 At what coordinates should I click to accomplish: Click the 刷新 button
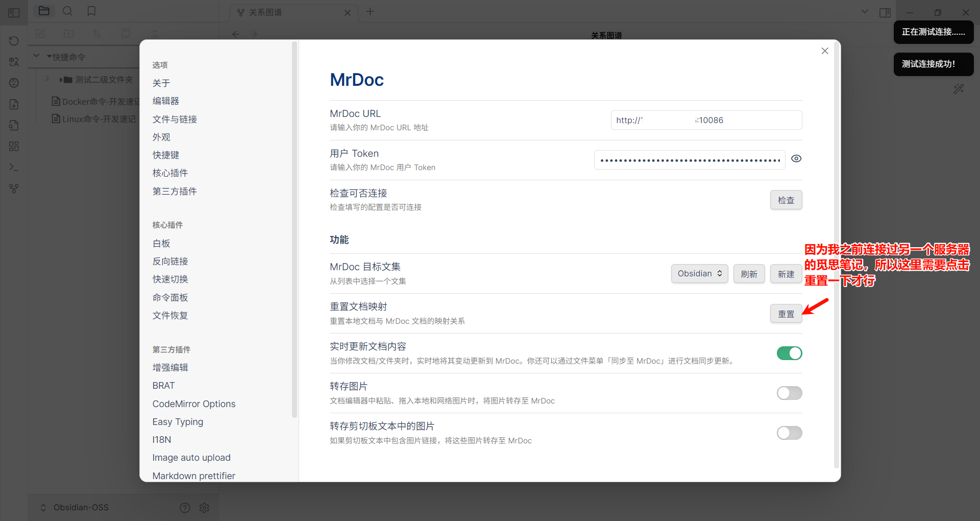(x=749, y=274)
